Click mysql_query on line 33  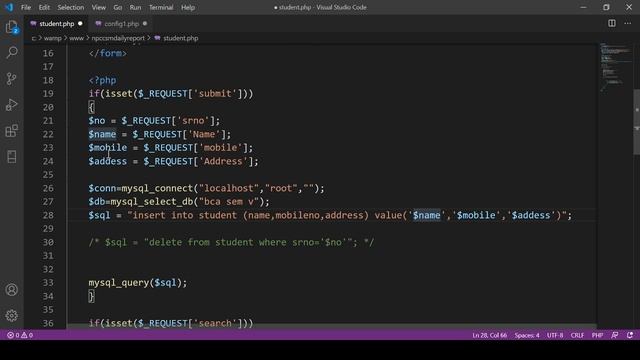click(x=119, y=282)
